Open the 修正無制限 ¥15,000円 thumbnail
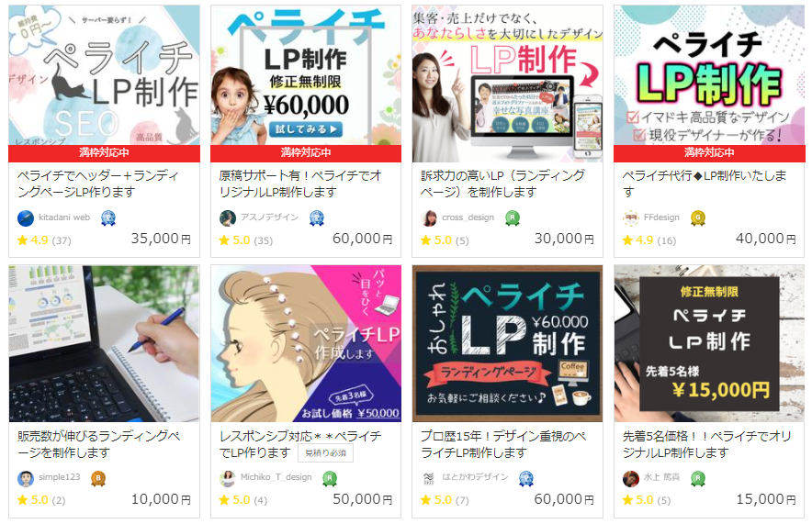Screen dimensions: 812x524 pos(709,343)
